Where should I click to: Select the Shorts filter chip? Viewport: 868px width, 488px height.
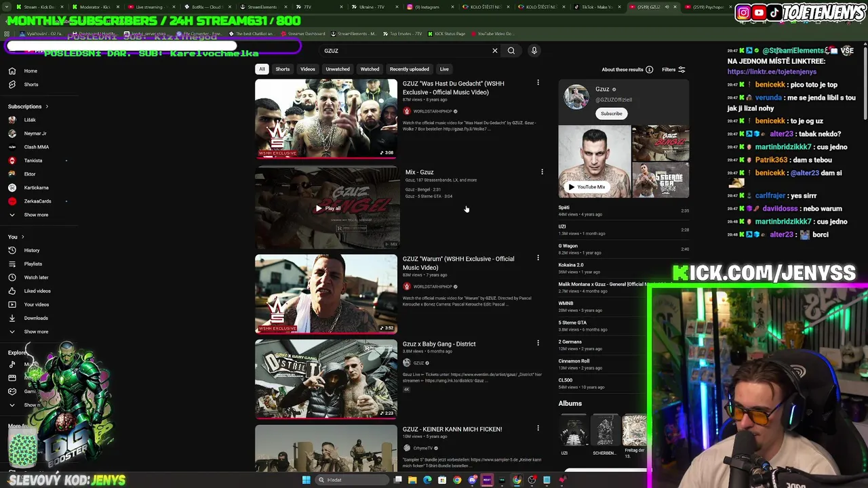(x=282, y=69)
